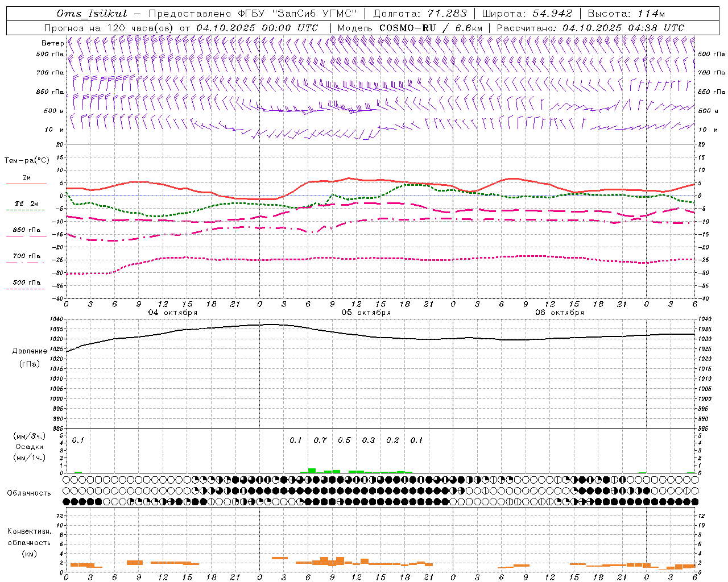728x582 pixels.
Task: Select the 06 октября date label
Action: (560, 313)
